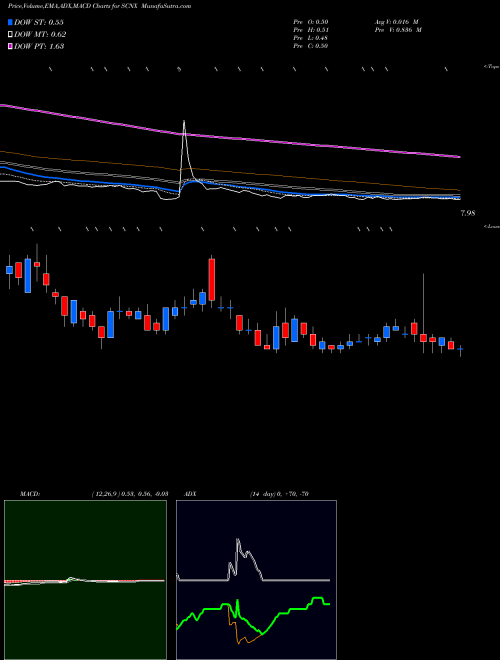This screenshot has width=500, height=660.
Task: Click the 'Avg V: 0.016 M' volume text
Action: [x=396, y=22]
